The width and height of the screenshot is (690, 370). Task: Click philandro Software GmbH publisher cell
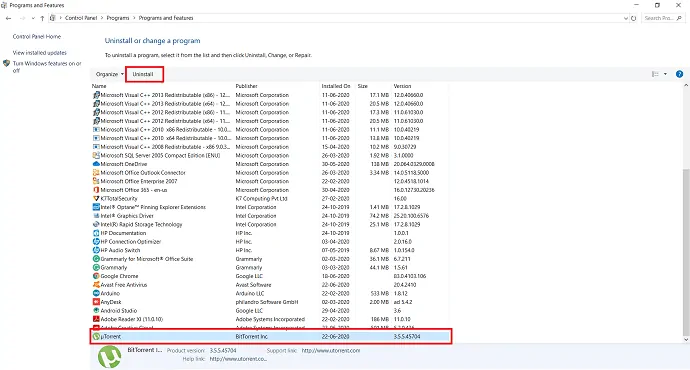point(267,302)
